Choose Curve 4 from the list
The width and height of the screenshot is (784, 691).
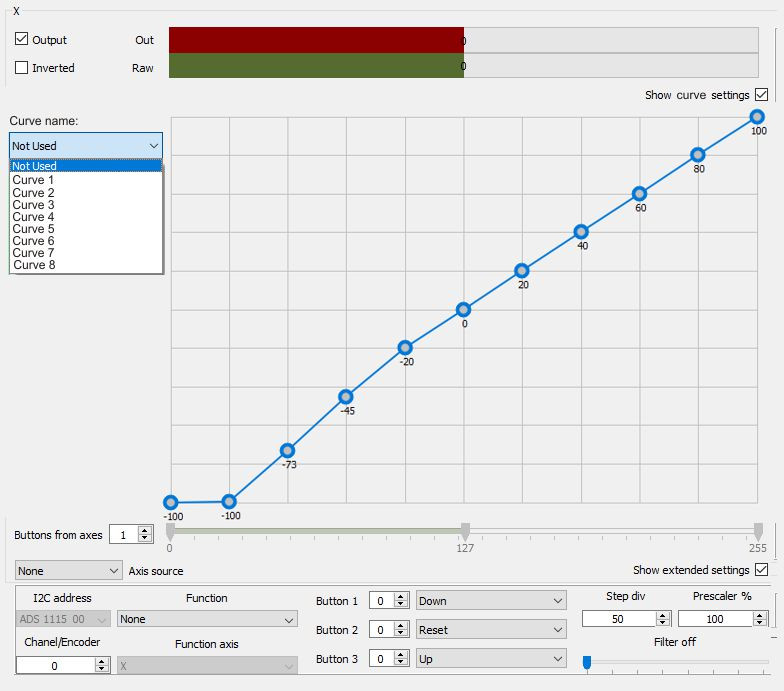tap(86, 216)
